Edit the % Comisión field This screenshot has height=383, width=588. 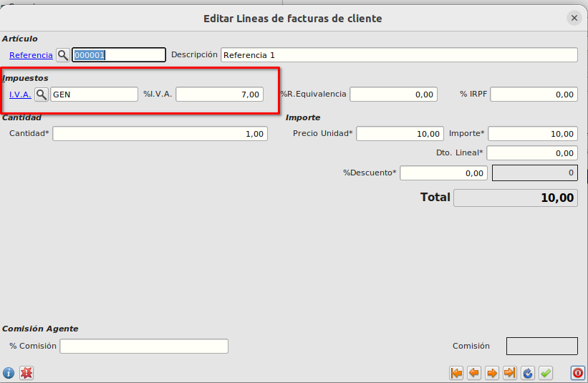tap(144, 346)
